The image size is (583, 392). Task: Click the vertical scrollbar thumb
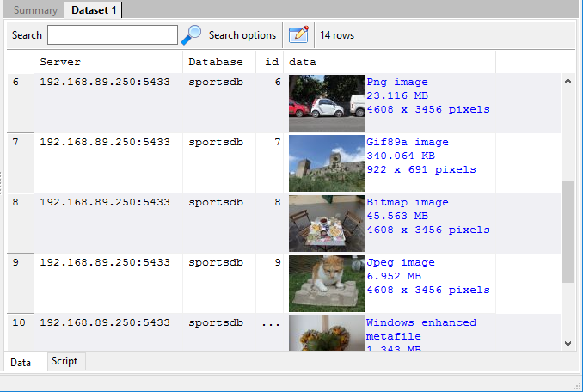[568, 230]
